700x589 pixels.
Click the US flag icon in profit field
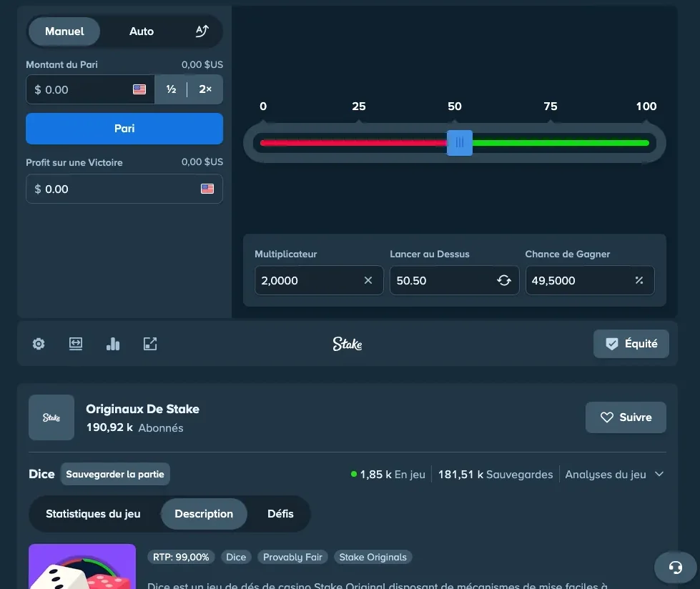point(207,189)
